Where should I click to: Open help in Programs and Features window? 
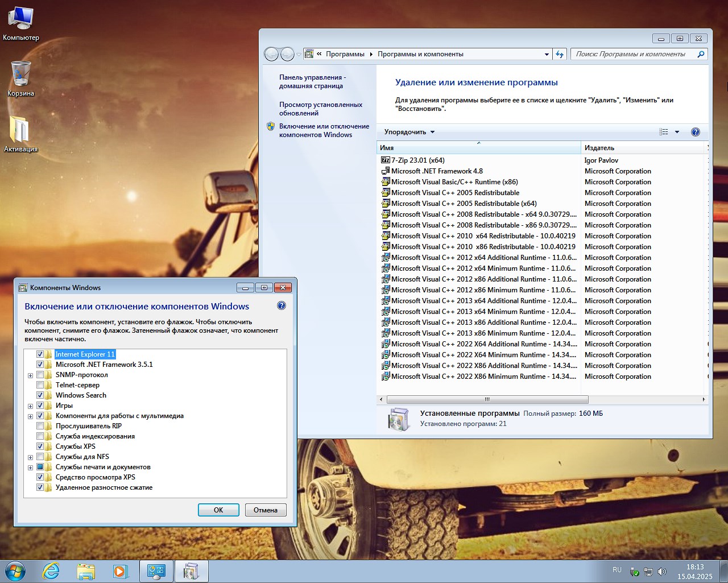click(x=695, y=132)
